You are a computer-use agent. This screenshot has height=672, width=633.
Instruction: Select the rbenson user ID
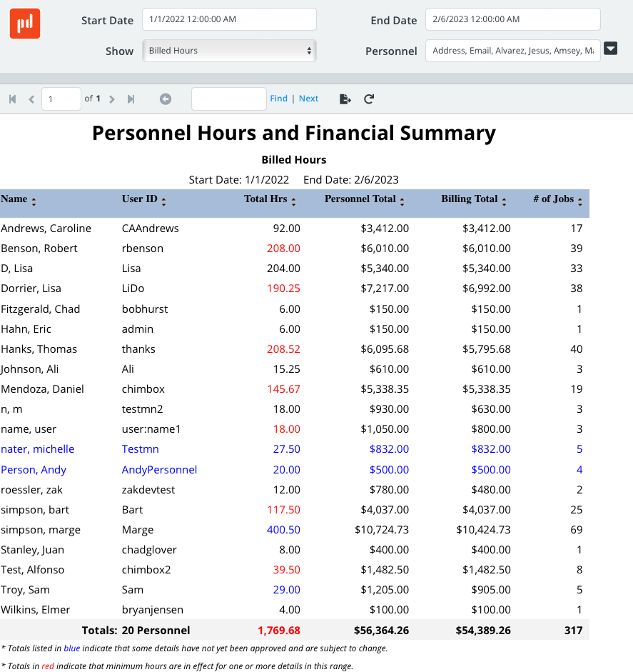pos(143,249)
